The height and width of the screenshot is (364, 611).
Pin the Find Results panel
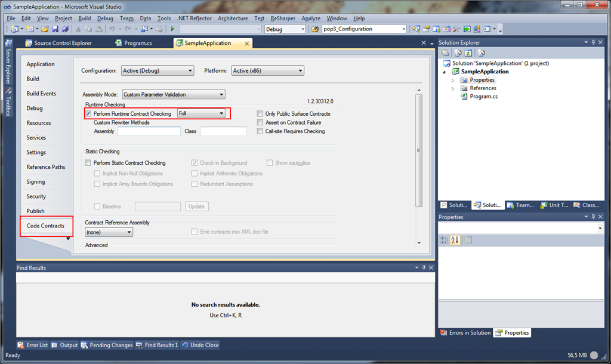(424, 268)
